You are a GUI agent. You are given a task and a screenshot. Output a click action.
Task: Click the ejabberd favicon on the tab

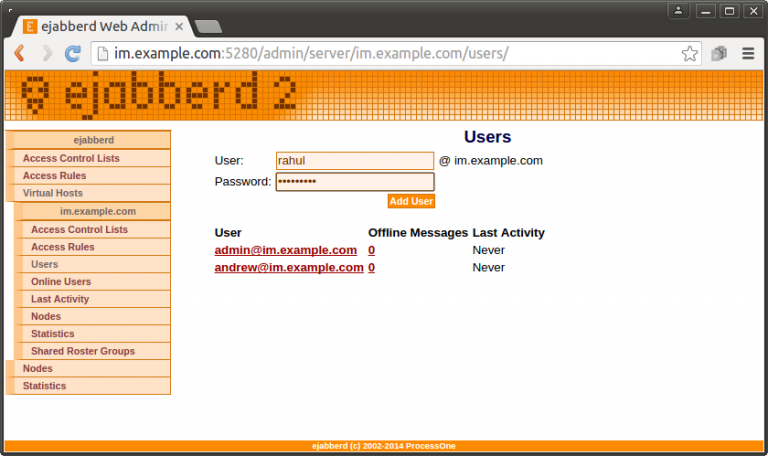click(x=31, y=25)
